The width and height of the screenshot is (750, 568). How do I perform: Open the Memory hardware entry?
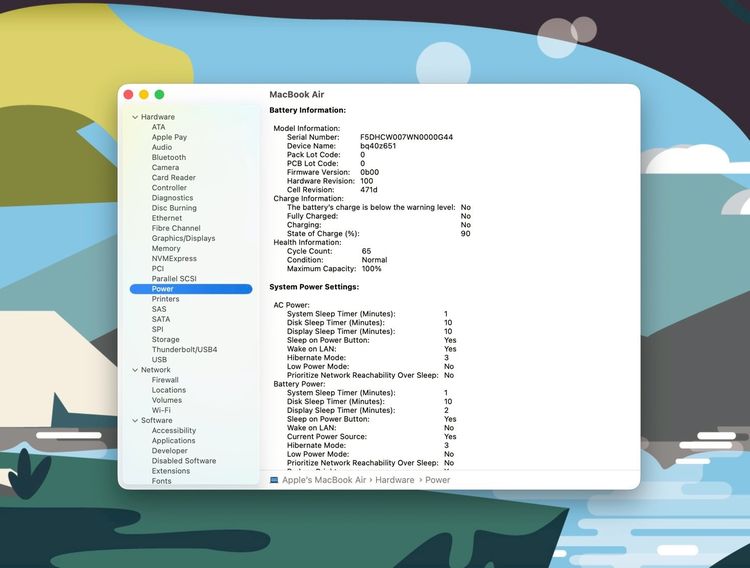[166, 249]
